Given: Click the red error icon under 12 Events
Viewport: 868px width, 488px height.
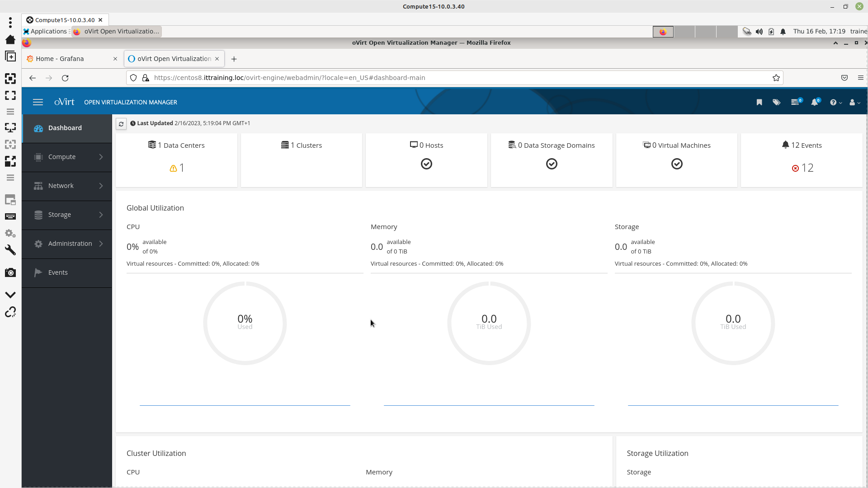Looking at the screenshot, I should [795, 169].
